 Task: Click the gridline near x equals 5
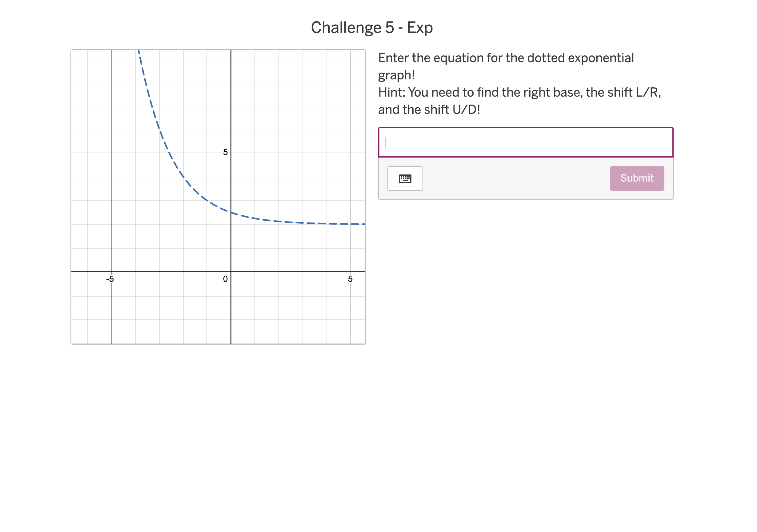pyautogui.click(x=350, y=198)
